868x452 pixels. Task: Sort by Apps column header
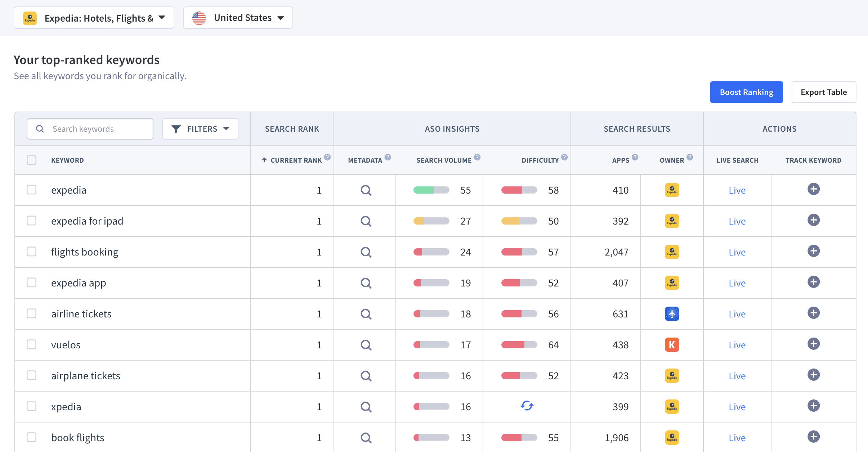point(621,160)
